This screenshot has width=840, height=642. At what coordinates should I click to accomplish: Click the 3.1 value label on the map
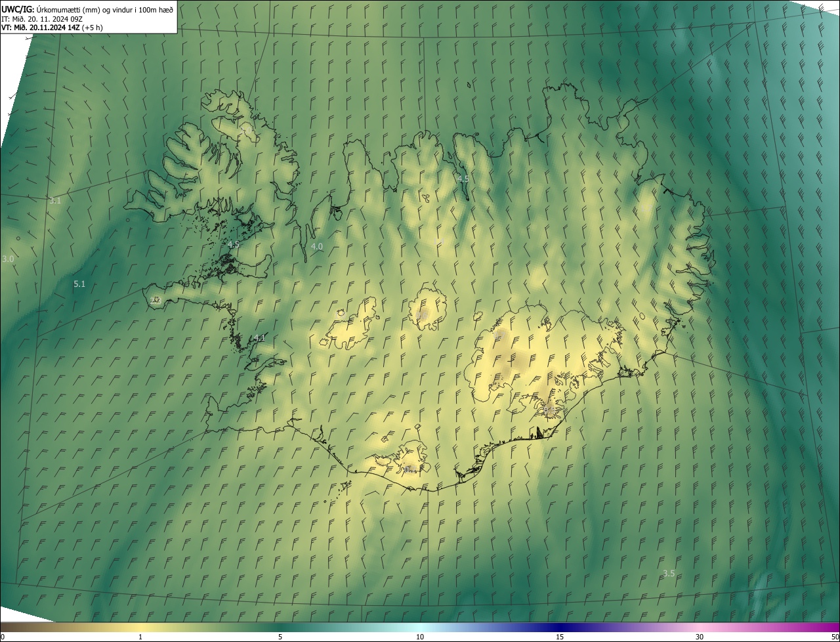55,200
